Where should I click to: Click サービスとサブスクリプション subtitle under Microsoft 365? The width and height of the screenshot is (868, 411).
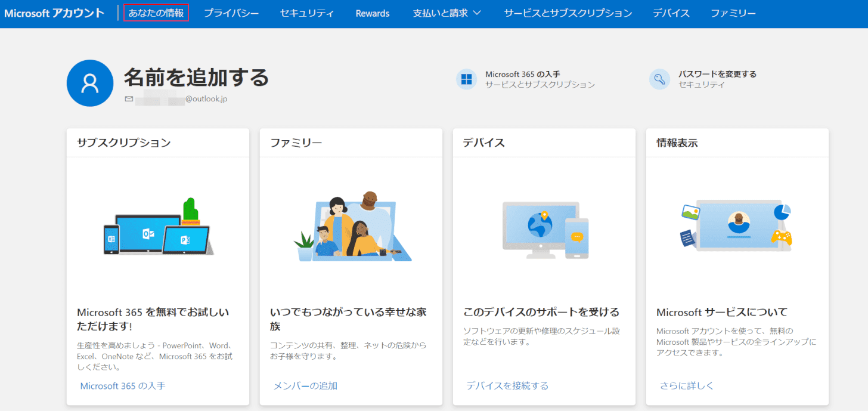tap(540, 85)
